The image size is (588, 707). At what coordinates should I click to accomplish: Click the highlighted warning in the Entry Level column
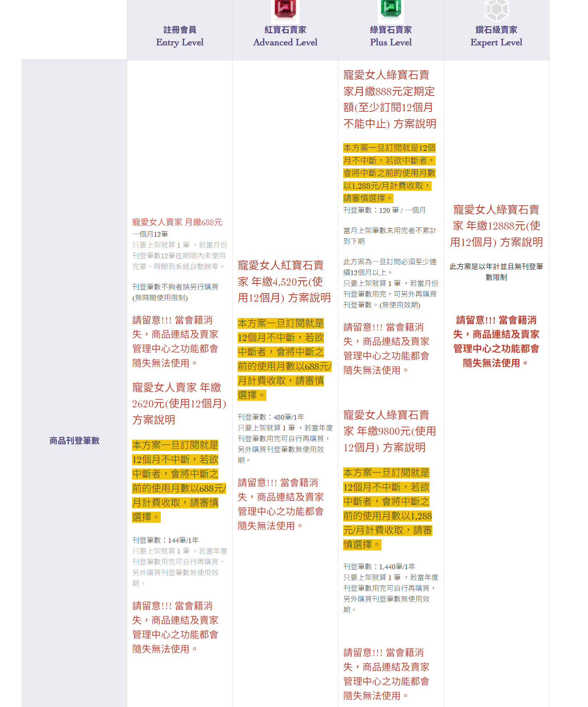pyautogui.click(x=179, y=481)
